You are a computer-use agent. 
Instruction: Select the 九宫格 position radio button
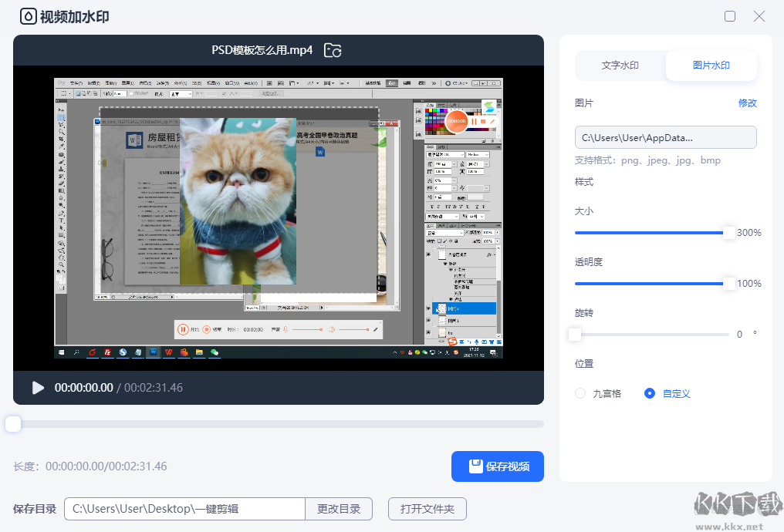[x=581, y=393]
